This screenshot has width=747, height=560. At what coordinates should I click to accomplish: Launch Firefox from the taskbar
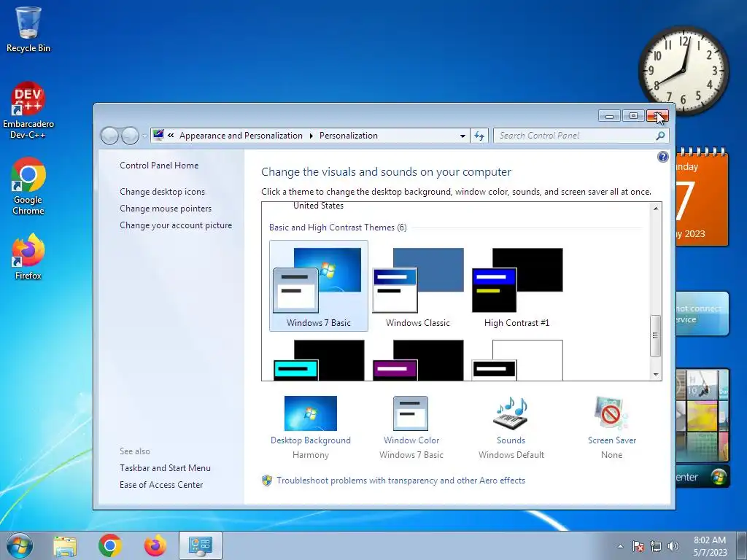[x=155, y=545]
